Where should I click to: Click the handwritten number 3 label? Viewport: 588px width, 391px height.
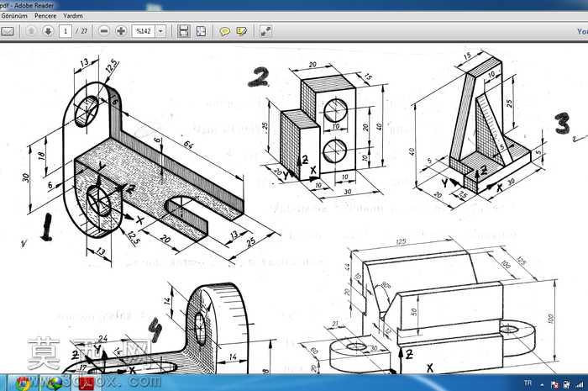(x=563, y=123)
